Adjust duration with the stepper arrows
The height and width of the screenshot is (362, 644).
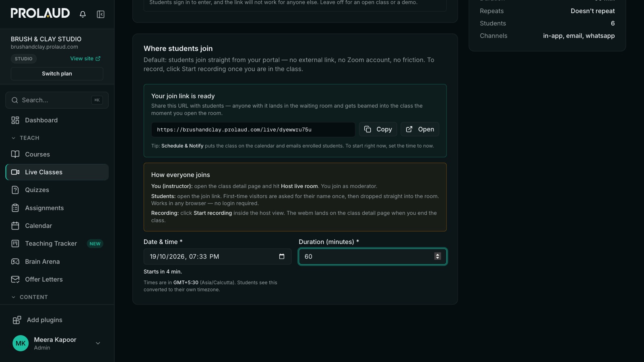point(438,257)
